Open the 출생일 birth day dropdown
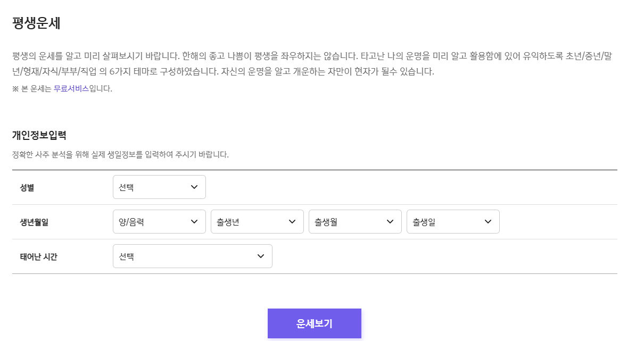The height and width of the screenshot is (341, 644). tap(453, 221)
